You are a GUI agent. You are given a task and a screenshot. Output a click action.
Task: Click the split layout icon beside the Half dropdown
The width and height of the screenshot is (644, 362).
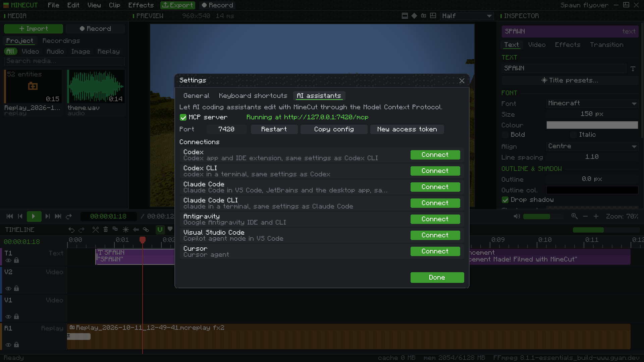pyautogui.click(x=433, y=16)
